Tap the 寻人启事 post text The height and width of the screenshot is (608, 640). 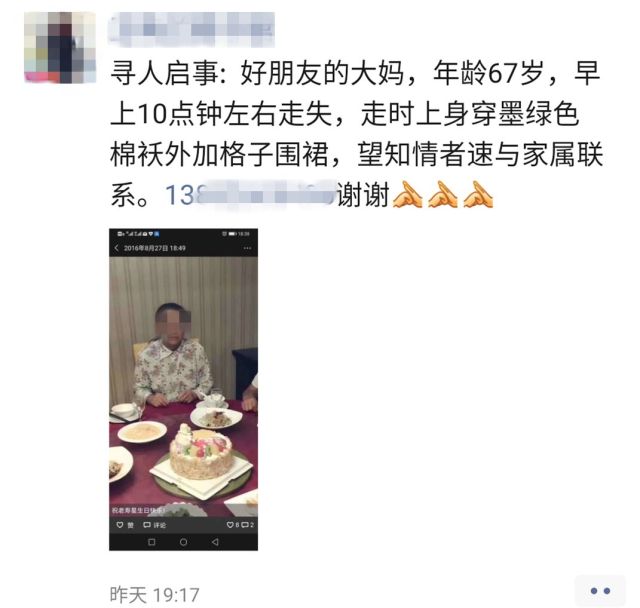[356, 134]
